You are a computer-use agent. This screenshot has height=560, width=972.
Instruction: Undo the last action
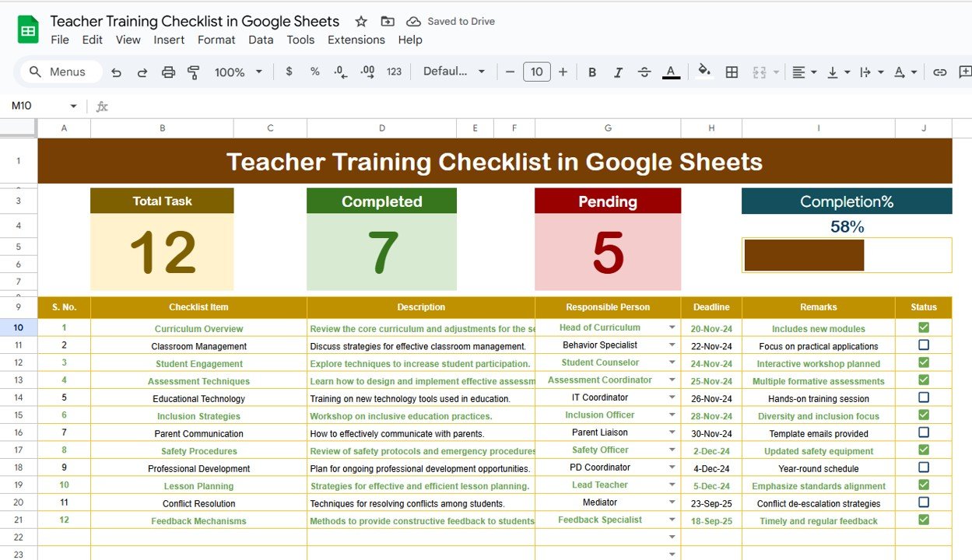coord(117,72)
